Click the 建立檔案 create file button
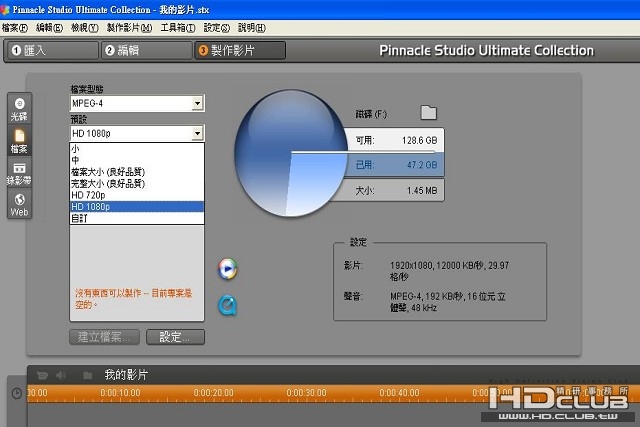This screenshot has width=640, height=427. pyautogui.click(x=104, y=337)
